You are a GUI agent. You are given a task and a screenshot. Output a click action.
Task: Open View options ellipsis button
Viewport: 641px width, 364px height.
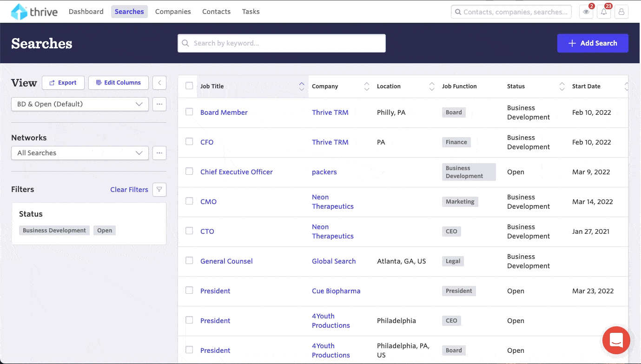[x=159, y=104]
